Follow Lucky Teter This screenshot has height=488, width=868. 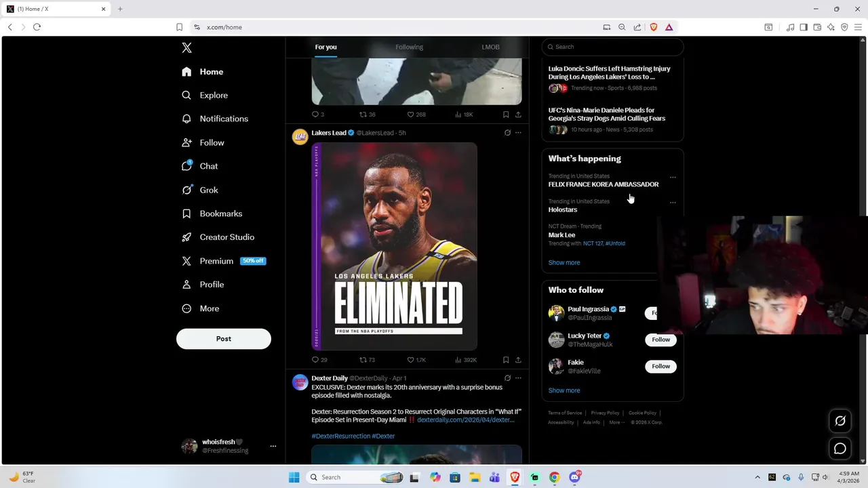coord(660,340)
